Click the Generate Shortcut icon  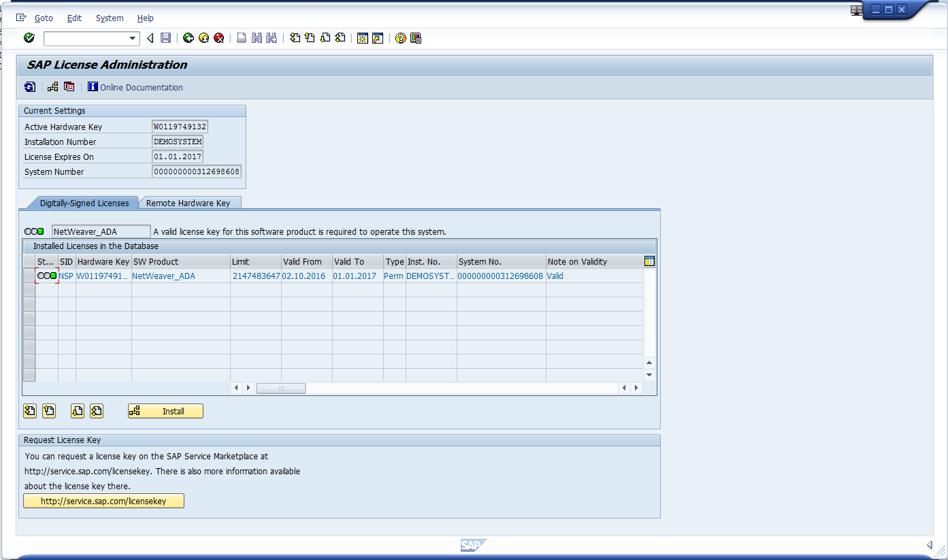(378, 38)
